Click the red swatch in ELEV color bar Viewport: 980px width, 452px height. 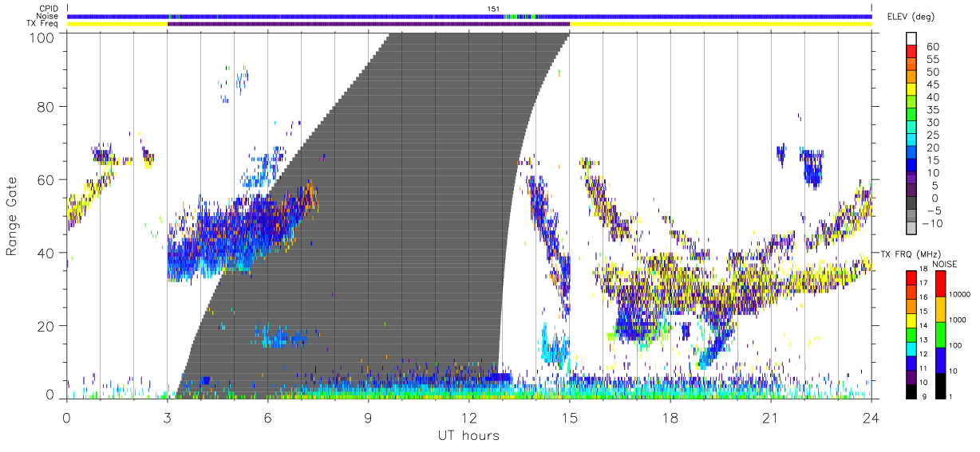[913, 51]
